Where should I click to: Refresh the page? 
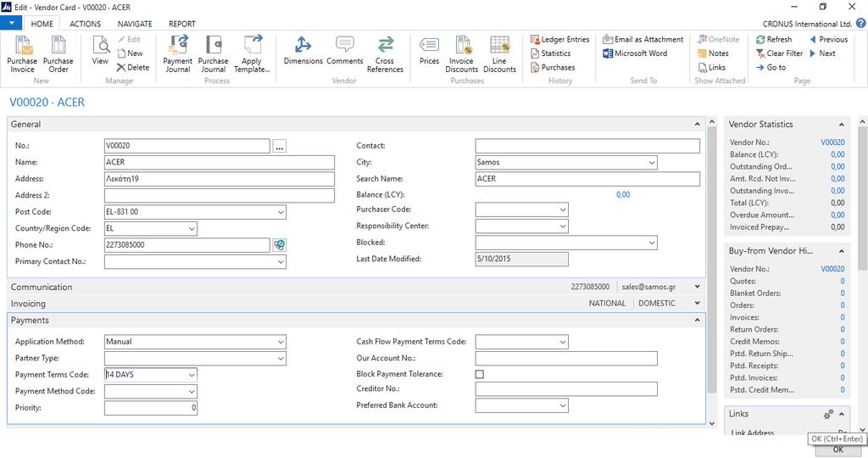(774, 39)
